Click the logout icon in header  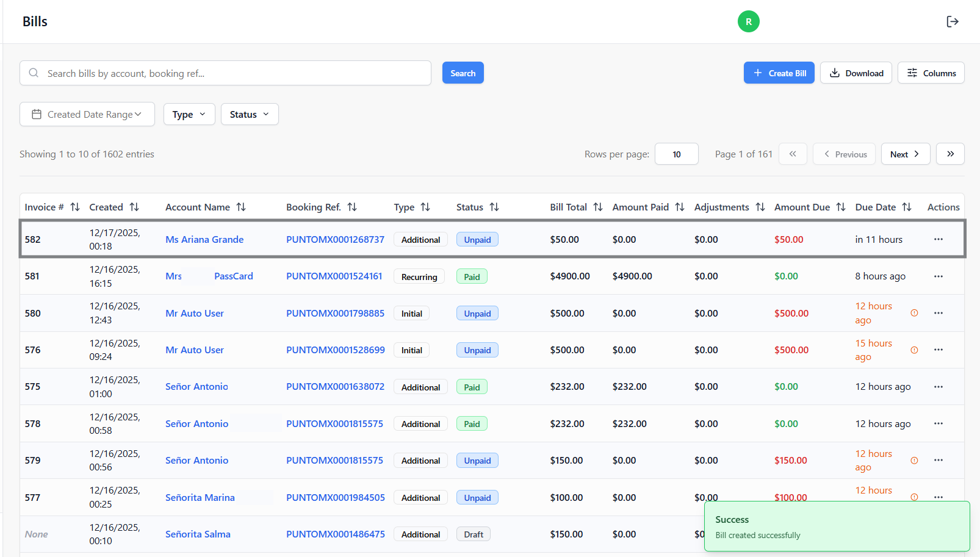pos(952,22)
